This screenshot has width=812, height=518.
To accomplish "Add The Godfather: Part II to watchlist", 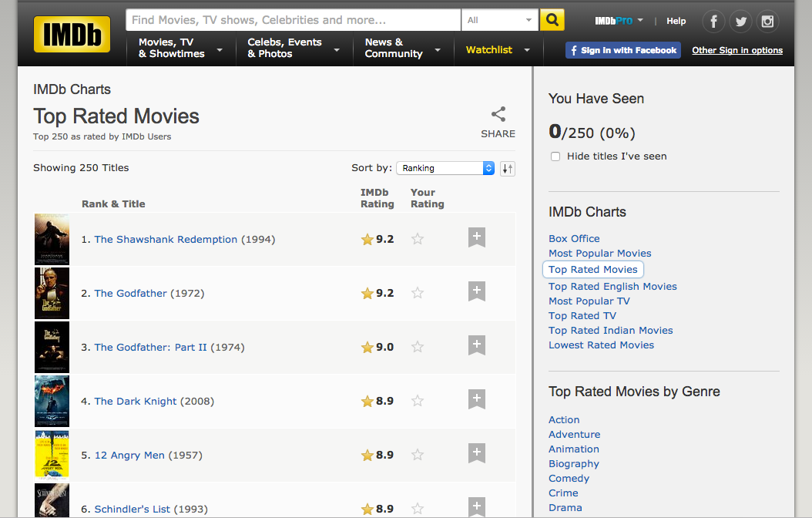I will tap(477, 345).
